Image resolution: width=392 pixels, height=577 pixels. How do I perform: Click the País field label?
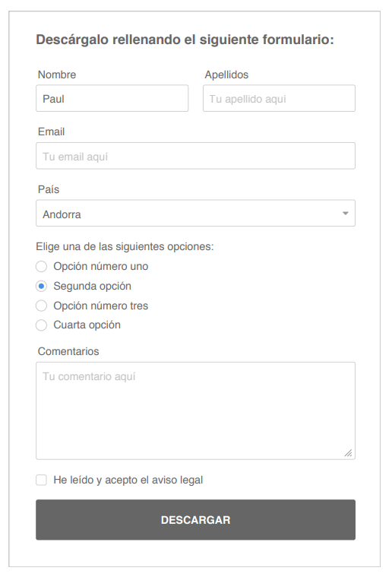point(49,189)
